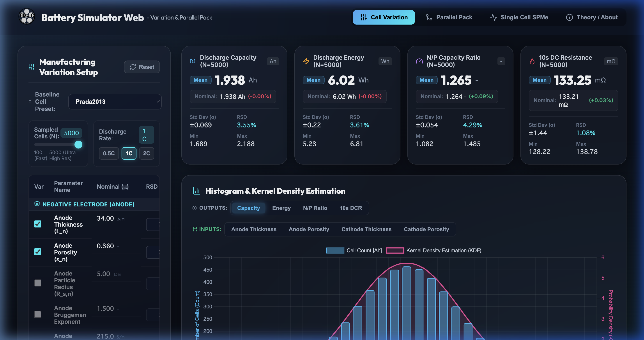The height and width of the screenshot is (340, 644).
Task: Select the Energy output tab
Action: 281,208
